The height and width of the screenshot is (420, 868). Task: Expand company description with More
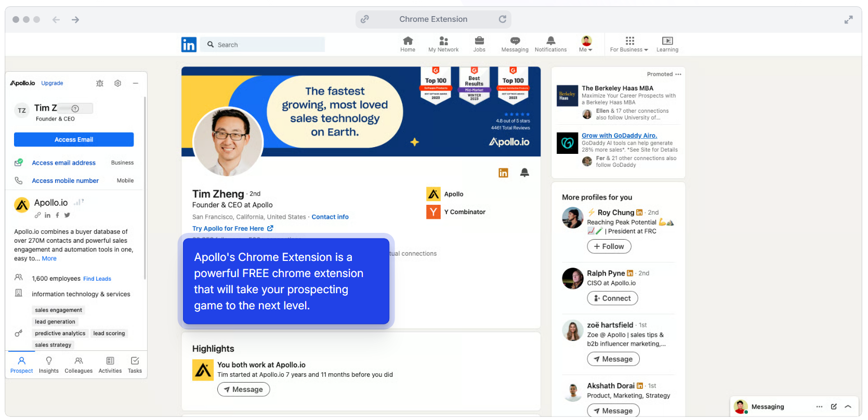pos(49,258)
